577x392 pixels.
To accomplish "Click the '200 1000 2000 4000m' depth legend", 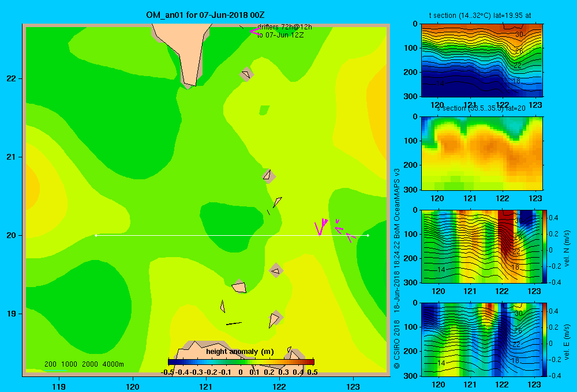I will 84,364.
